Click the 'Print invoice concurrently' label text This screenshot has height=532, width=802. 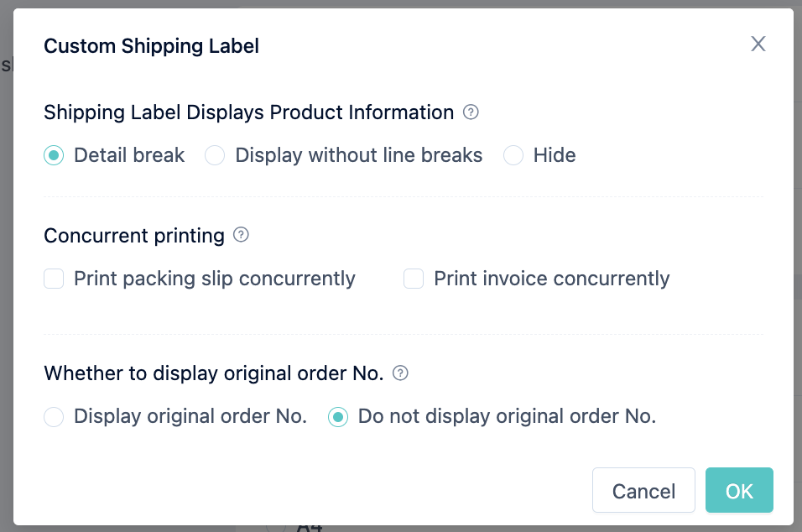[x=551, y=279]
